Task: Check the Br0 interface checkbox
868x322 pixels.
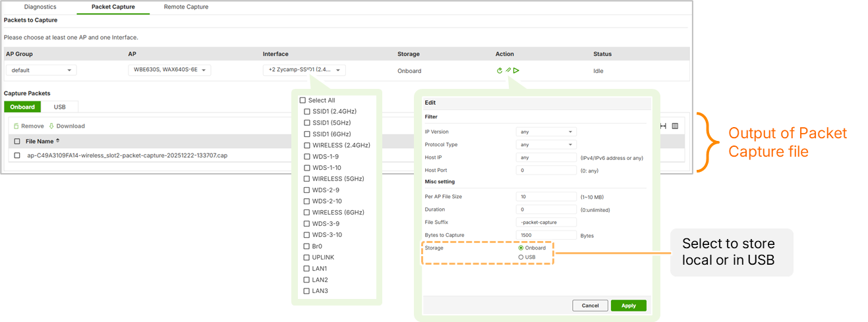Action: point(306,246)
